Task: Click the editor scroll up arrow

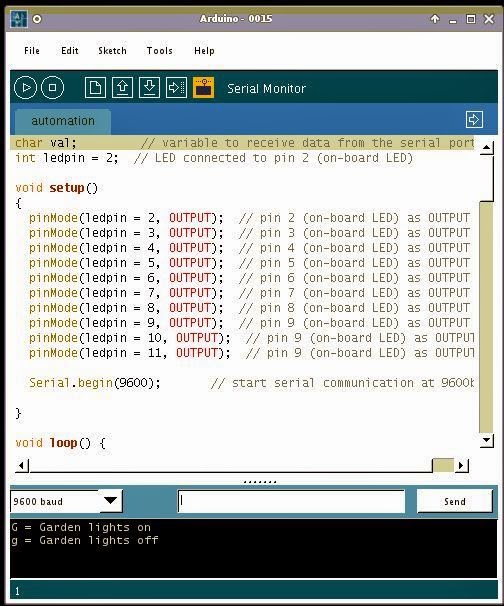Action: (486, 147)
